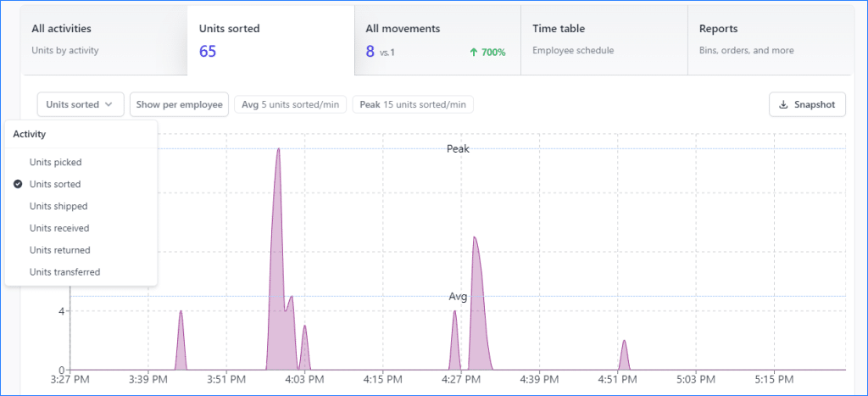Click the 4:15 PM axis label
This screenshot has width=868, height=396.
[x=382, y=380]
